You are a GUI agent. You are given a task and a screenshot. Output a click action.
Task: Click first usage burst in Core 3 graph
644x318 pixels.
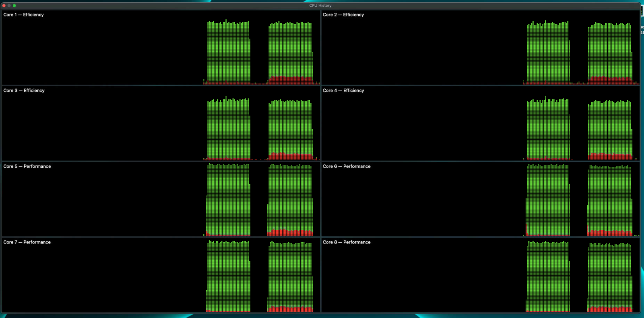pos(228,129)
